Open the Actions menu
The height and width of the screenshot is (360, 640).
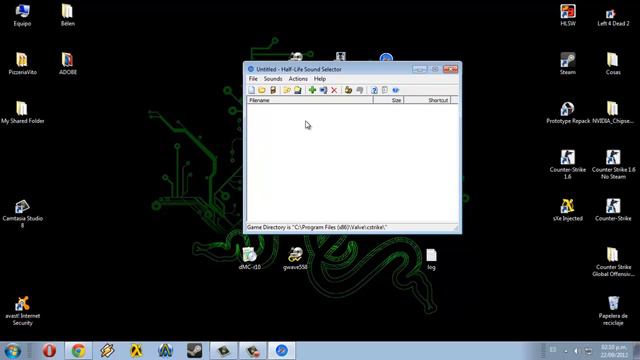(x=298, y=79)
